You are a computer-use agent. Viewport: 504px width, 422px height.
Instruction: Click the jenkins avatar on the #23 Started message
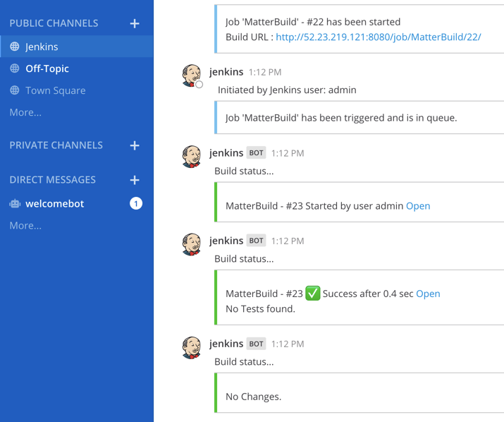click(x=191, y=157)
